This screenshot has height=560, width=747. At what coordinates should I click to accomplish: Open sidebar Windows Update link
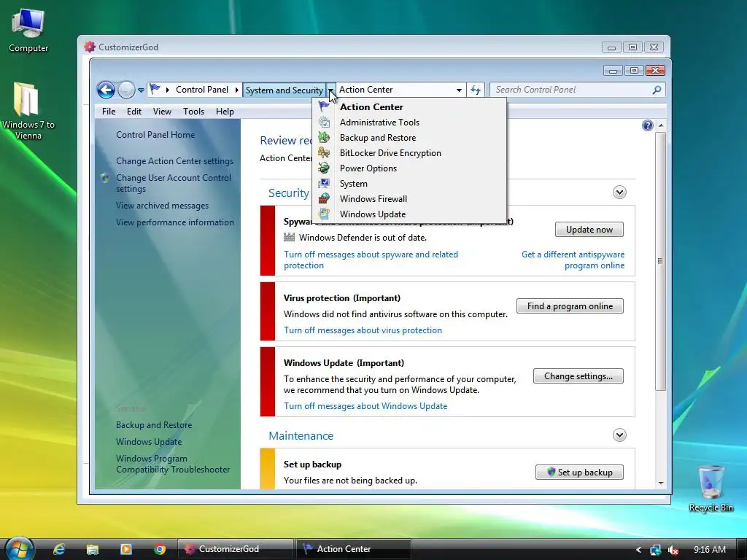[x=149, y=441]
